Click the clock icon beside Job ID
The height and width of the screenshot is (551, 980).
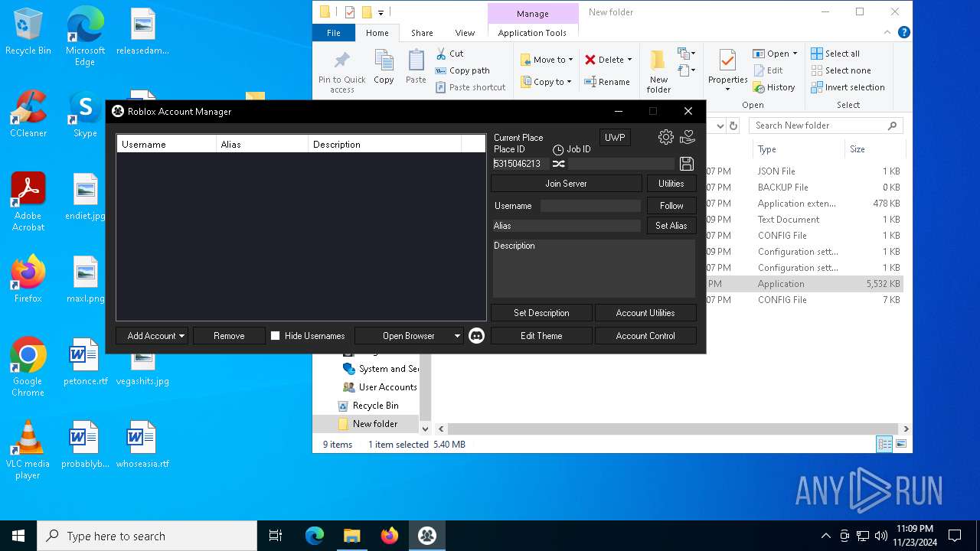click(x=558, y=150)
